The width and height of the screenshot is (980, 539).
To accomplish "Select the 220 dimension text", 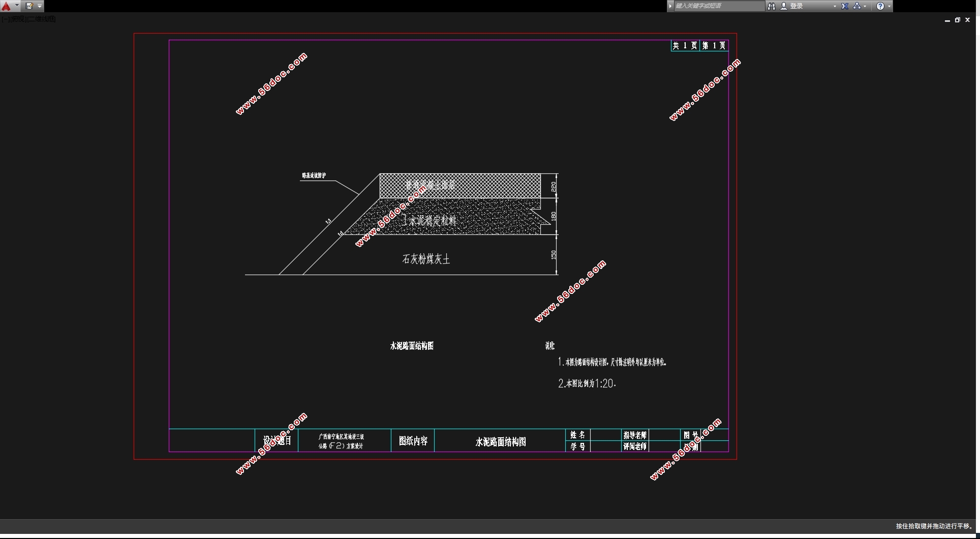I will (x=554, y=187).
